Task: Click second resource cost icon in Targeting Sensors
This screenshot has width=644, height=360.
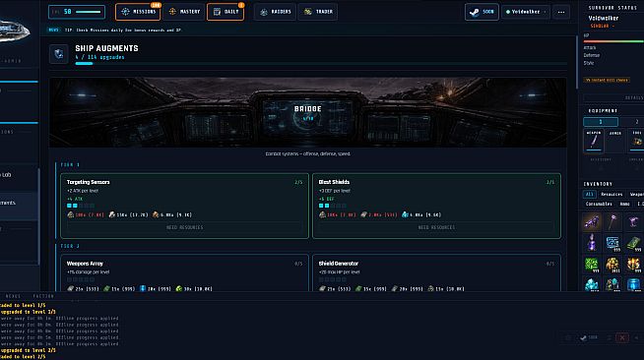Action: tap(111, 214)
